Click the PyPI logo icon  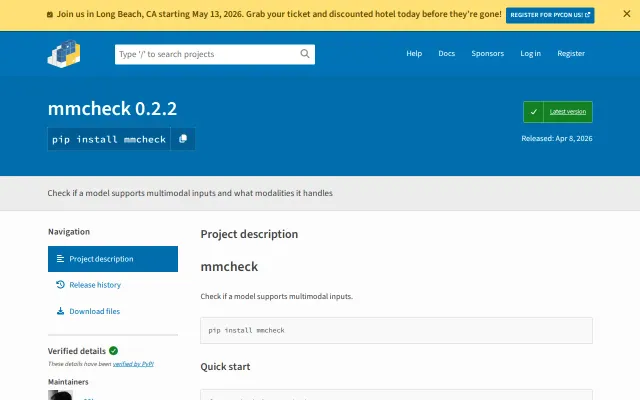click(x=64, y=53)
